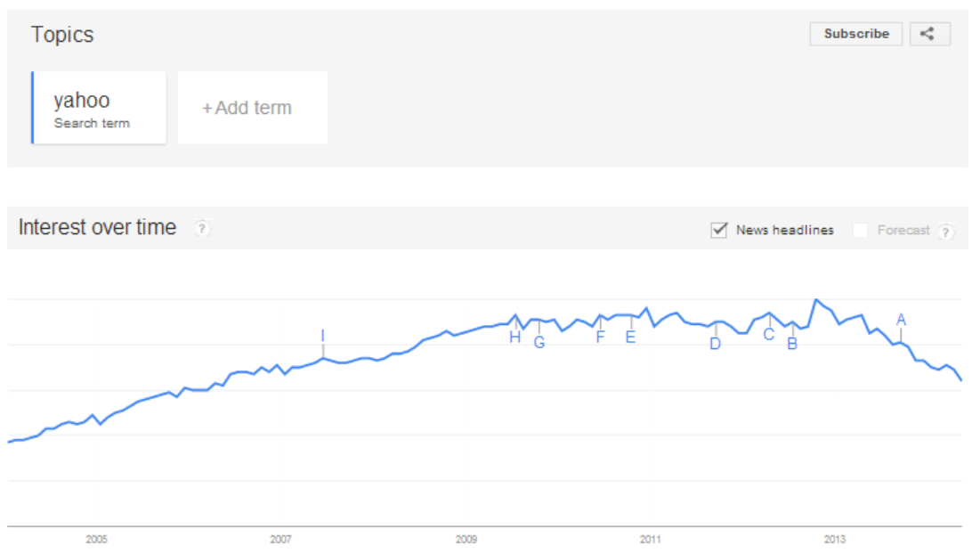Screen dimensions: 980x553
Task: Open news headline marker I
Action: 322,336
